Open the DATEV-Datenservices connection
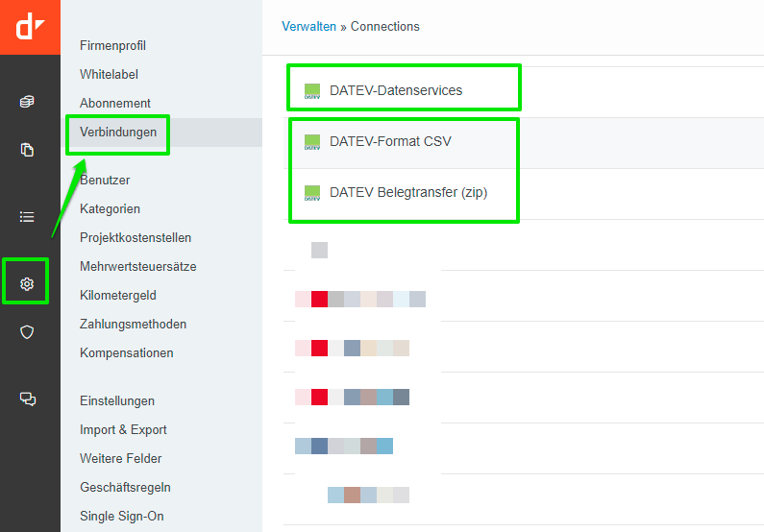The image size is (764, 532). click(x=395, y=90)
